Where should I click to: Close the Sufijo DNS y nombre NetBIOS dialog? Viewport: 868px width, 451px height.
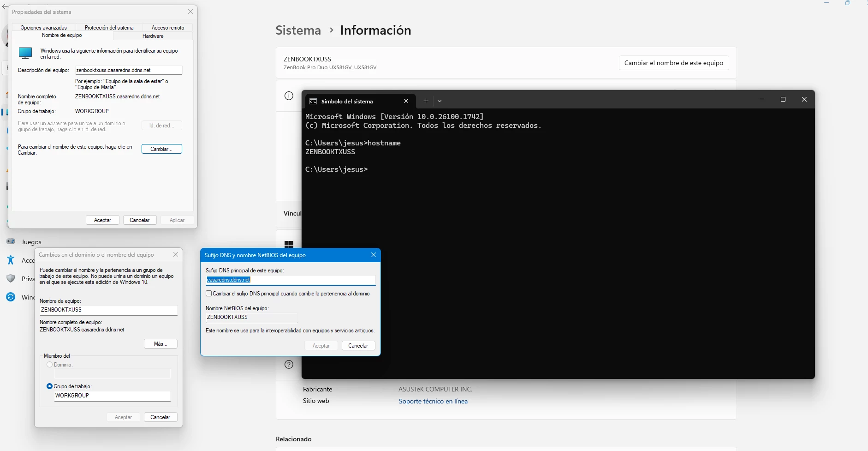click(374, 255)
